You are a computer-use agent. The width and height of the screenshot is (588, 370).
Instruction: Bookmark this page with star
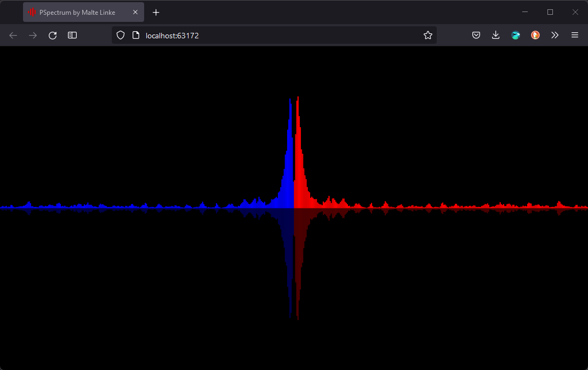pos(428,35)
